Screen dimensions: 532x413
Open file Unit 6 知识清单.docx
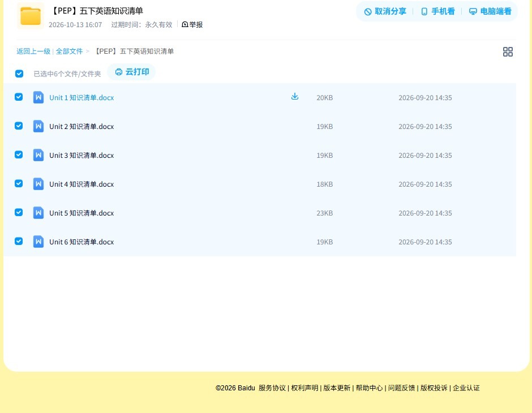(81, 242)
